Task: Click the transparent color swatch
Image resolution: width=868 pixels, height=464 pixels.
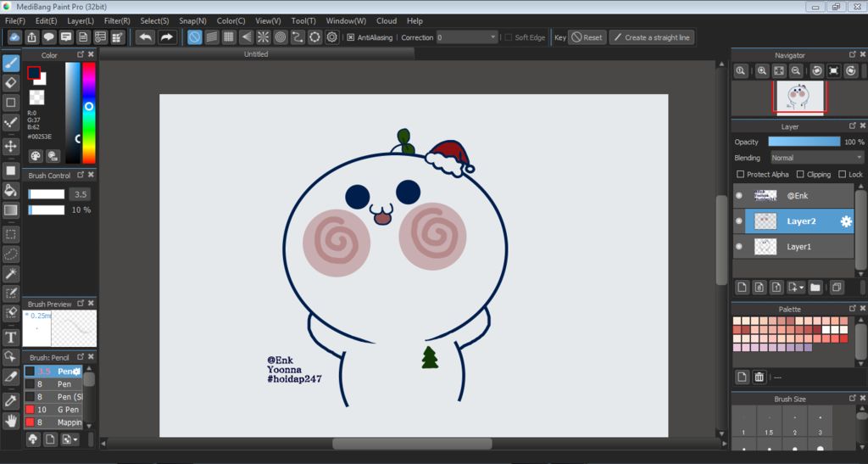Action: pos(36,98)
